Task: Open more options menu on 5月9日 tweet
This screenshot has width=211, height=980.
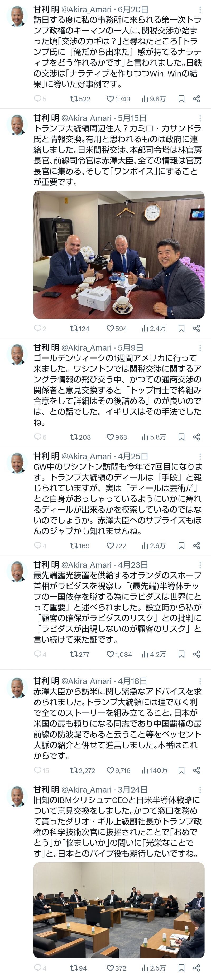Action: (200, 348)
